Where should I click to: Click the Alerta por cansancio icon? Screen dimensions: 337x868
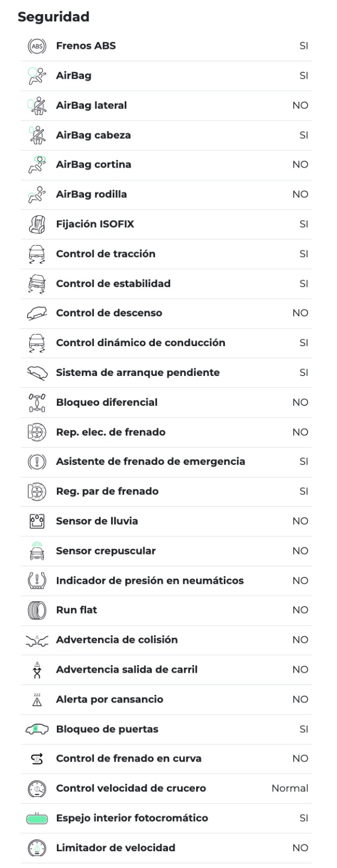tap(37, 700)
